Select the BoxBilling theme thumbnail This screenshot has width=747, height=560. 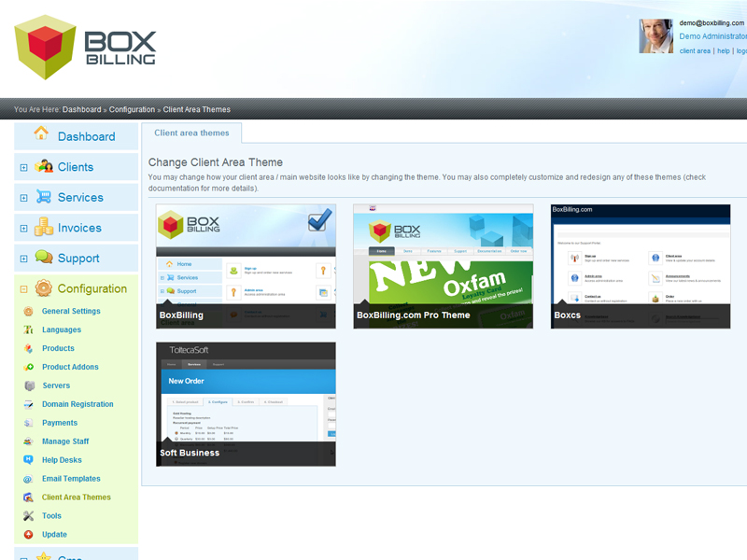tap(246, 266)
